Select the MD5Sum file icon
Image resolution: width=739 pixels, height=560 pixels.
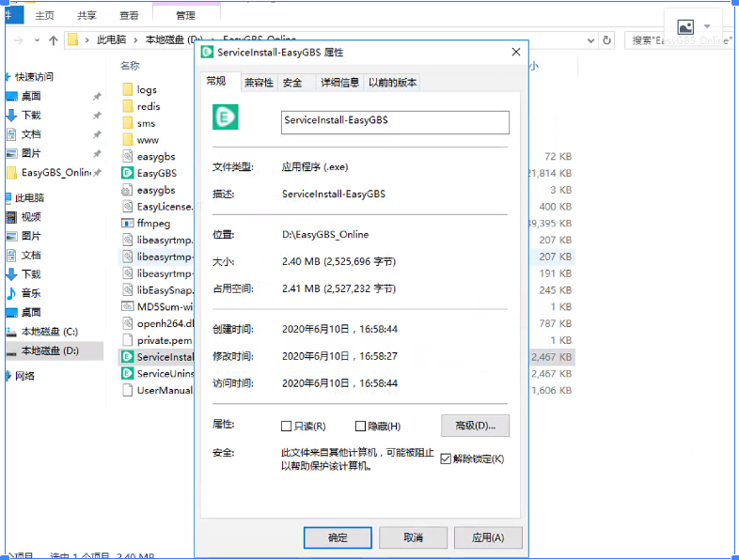127,306
